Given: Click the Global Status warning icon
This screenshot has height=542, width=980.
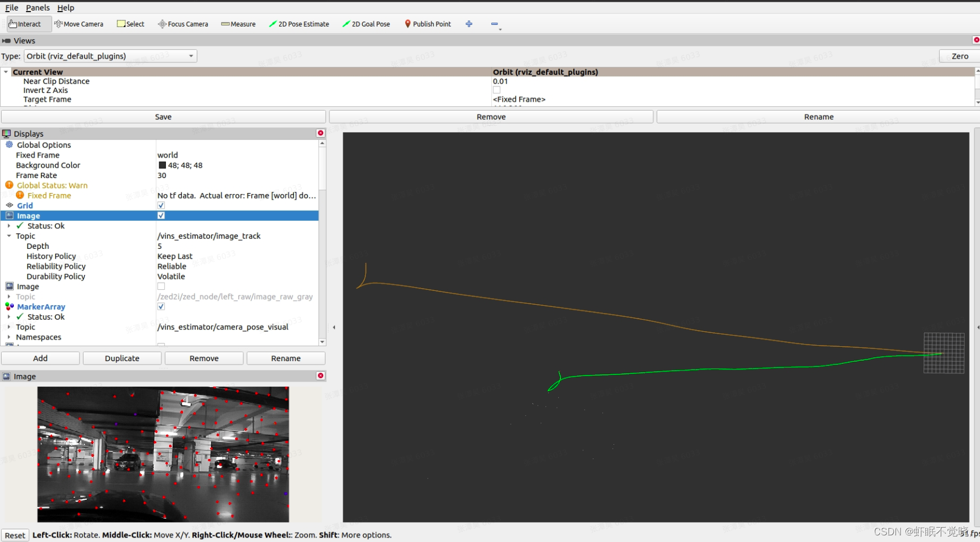Looking at the screenshot, I should 9,185.
